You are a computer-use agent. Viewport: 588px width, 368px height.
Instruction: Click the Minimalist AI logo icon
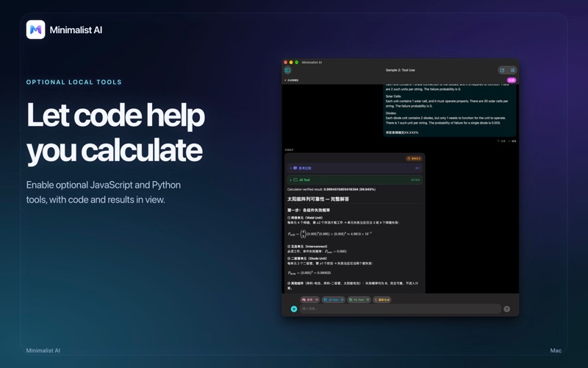pyautogui.click(x=35, y=29)
